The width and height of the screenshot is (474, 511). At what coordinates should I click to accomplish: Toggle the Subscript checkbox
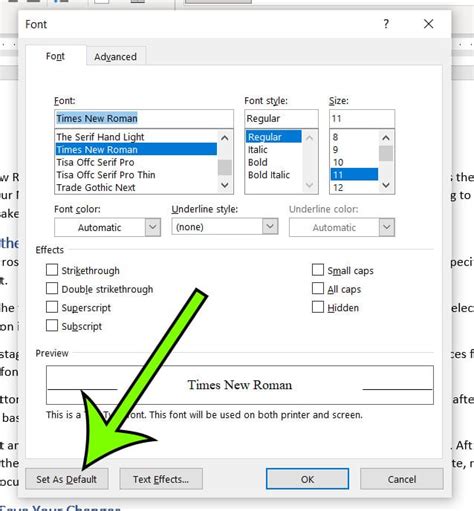52,325
